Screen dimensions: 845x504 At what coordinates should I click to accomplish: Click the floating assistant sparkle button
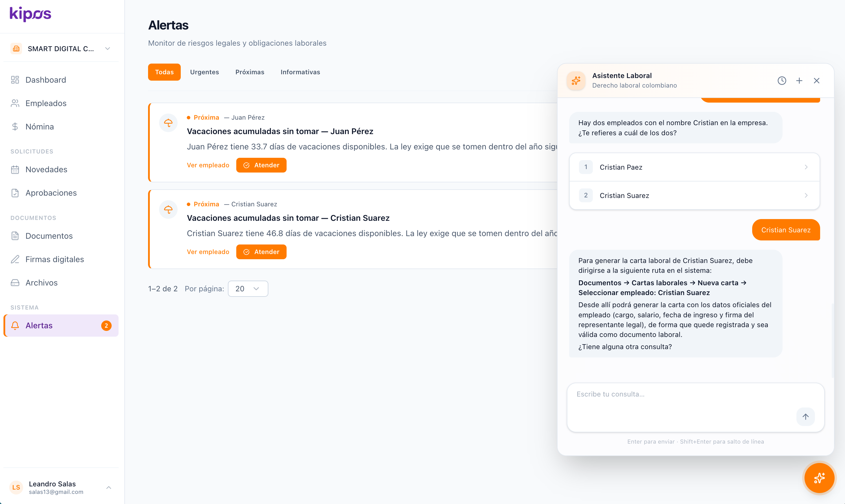(819, 478)
